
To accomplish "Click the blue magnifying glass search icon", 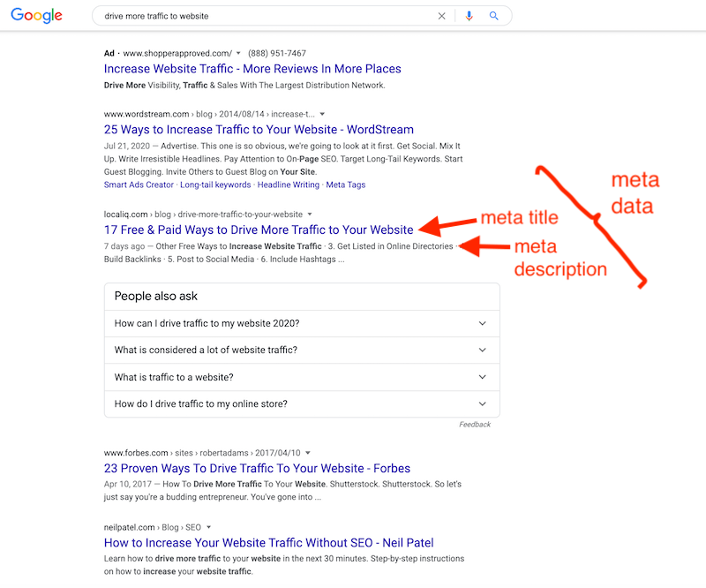I will tap(494, 16).
